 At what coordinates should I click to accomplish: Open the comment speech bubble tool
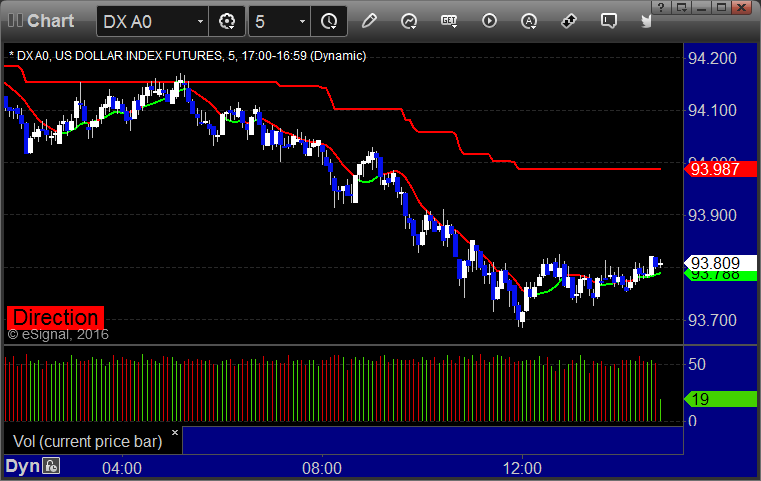(609, 21)
